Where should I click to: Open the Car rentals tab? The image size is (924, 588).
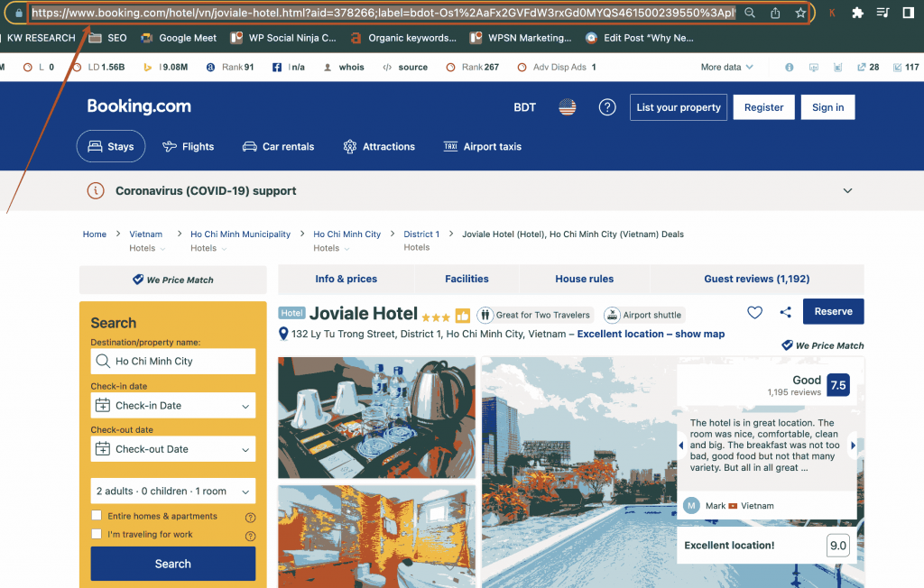[x=278, y=147]
